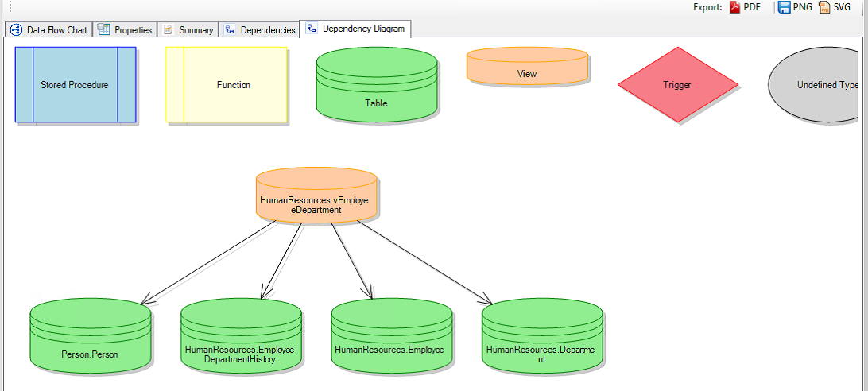This screenshot has height=391, width=868.
Task: Select the HumanResources.EmployeeDepartmentHistory table node
Action: coord(241,335)
